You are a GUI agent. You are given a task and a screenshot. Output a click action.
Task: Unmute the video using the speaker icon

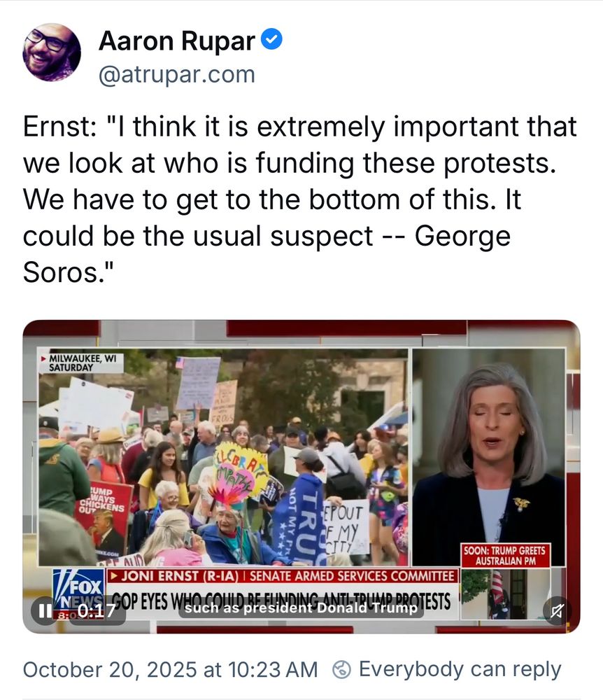coord(557,610)
